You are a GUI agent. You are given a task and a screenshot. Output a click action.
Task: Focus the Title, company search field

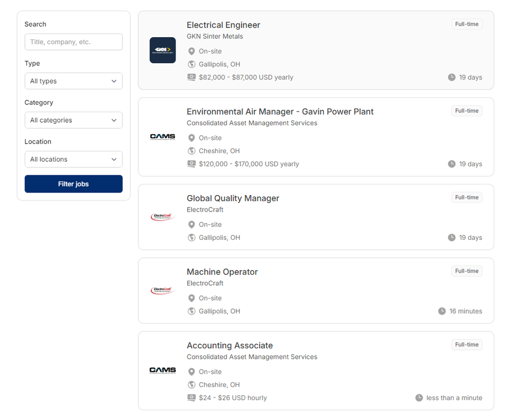pos(73,42)
